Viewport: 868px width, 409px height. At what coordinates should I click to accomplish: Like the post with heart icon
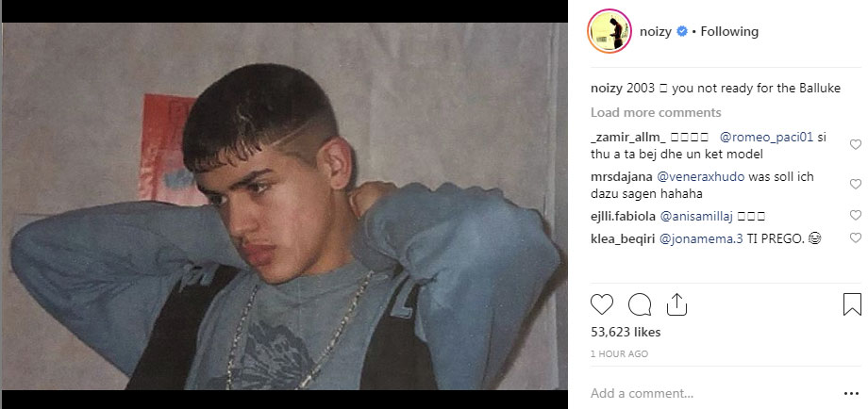tap(602, 304)
